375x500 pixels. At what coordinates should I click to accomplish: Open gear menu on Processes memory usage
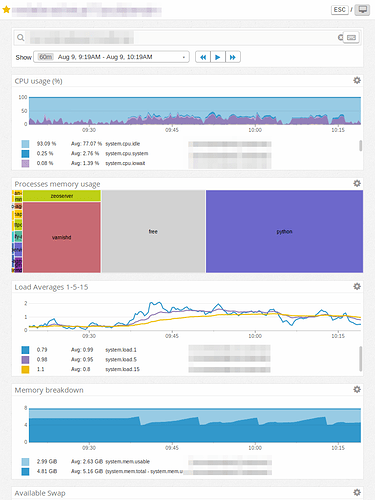pyautogui.click(x=357, y=183)
